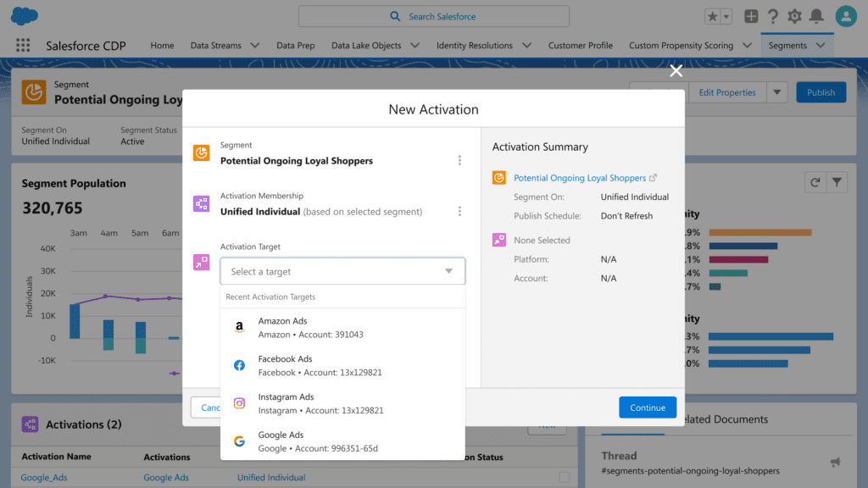Image resolution: width=868 pixels, height=488 pixels.
Task: Choose Google Ads from recent targets
Action: (x=342, y=441)
